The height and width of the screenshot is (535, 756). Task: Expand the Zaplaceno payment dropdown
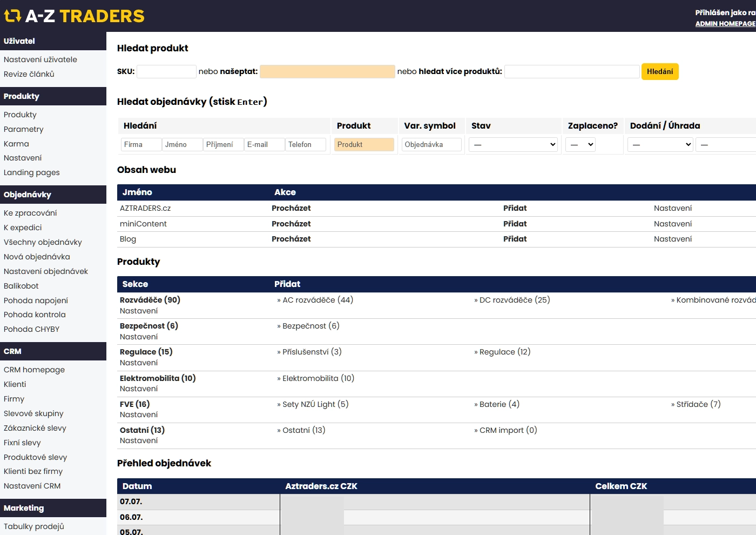tap(580, 144)
